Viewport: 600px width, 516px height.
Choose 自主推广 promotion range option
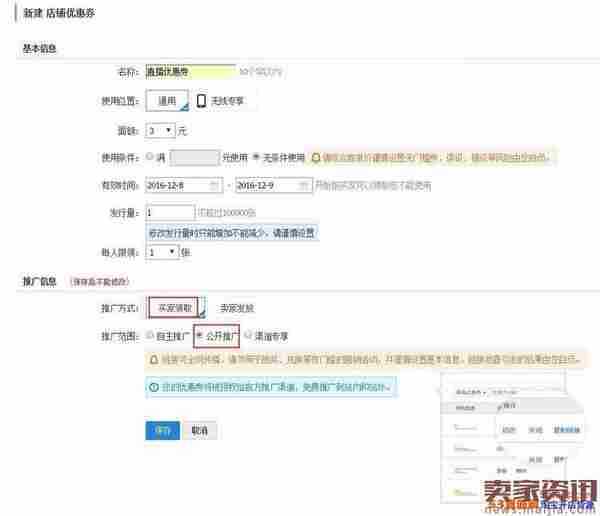point(150,335)
